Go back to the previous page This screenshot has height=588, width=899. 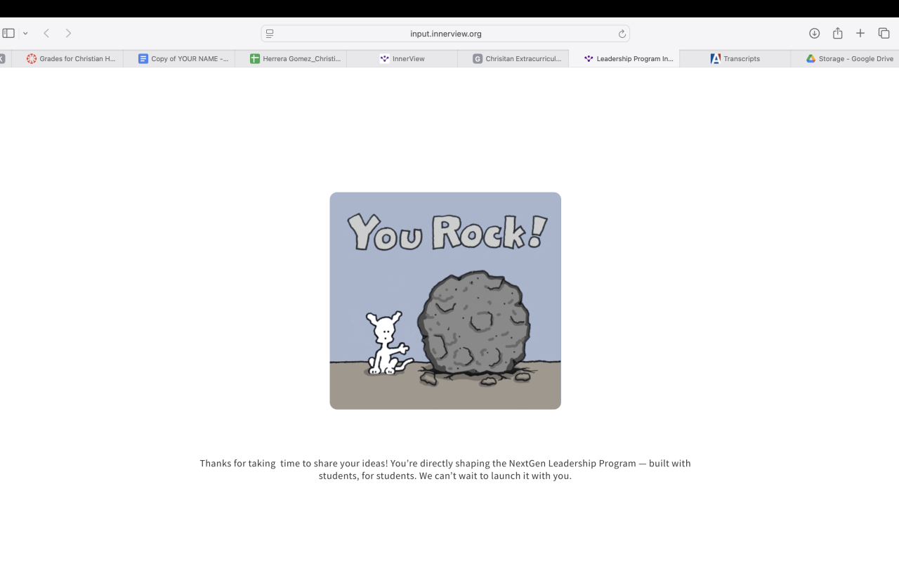coord(46,33)
